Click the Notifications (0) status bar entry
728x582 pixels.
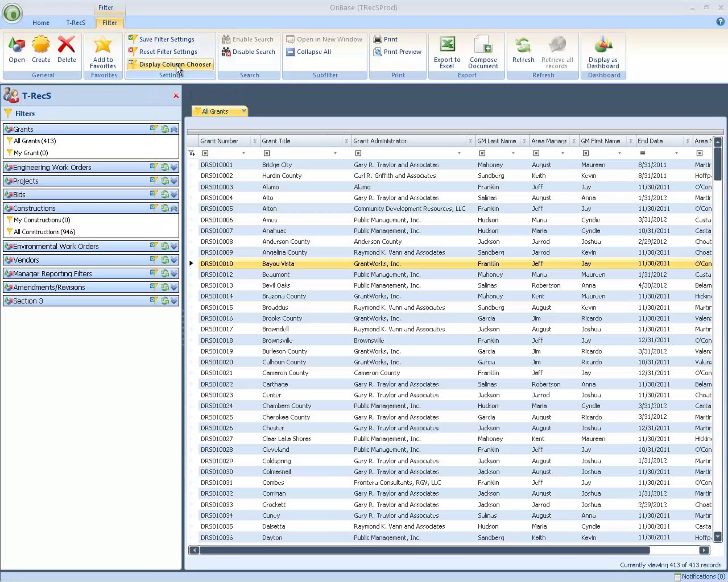[699, 576]
